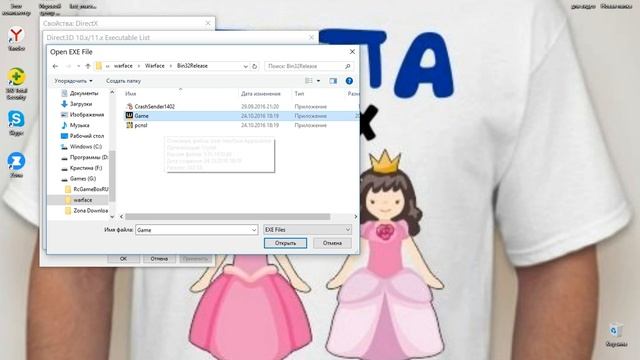Image resolution: width=640 pixels, height=360 pixels.
Task: Click Отмена in DirectX properties window
Action: 159,259
